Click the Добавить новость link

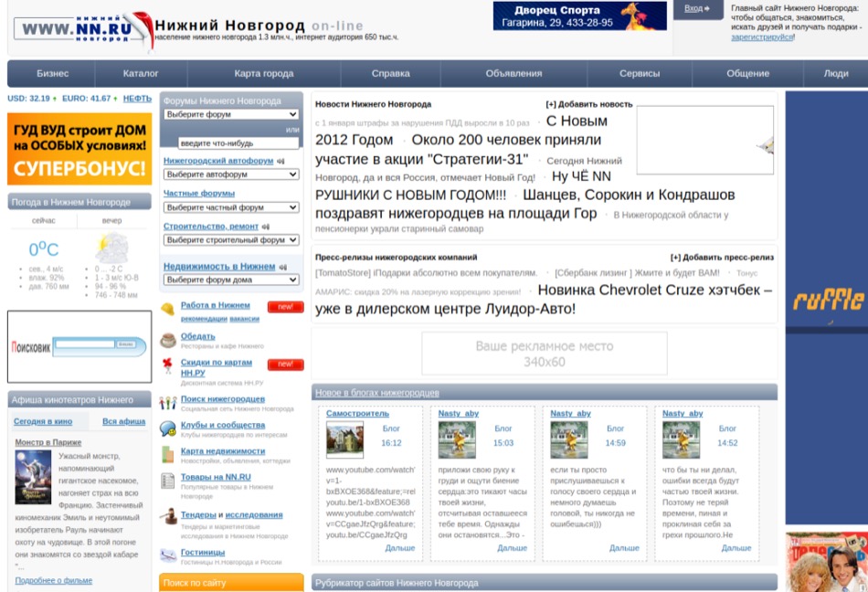(589, 104)
